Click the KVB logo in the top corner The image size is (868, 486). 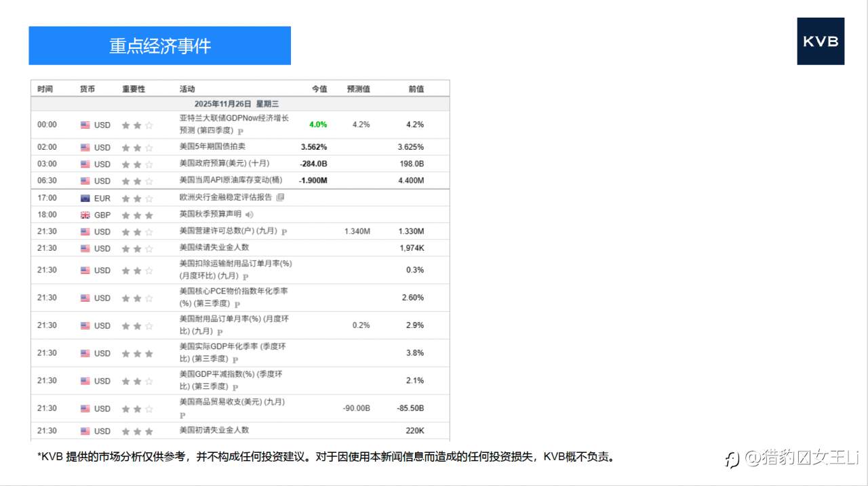tap(821, 41)
